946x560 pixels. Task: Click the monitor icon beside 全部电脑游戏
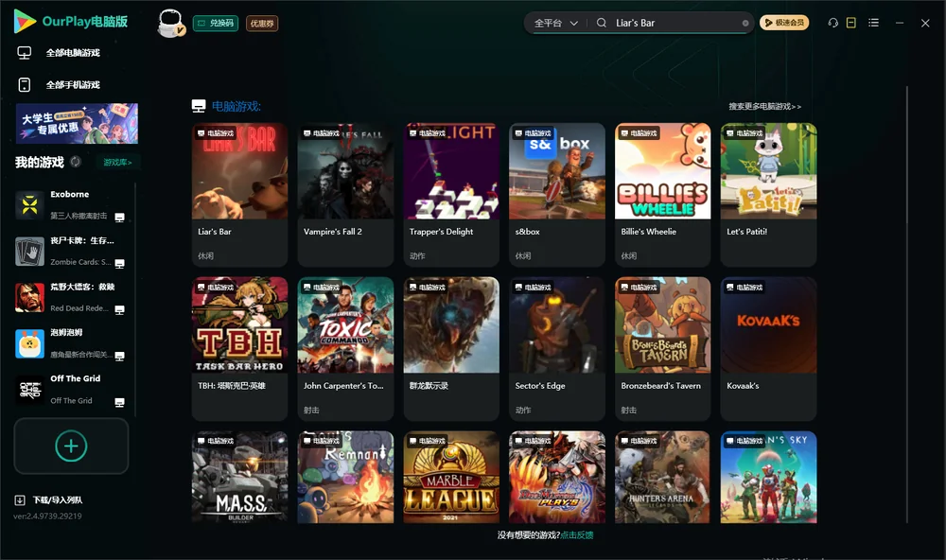tap(25, 53)
